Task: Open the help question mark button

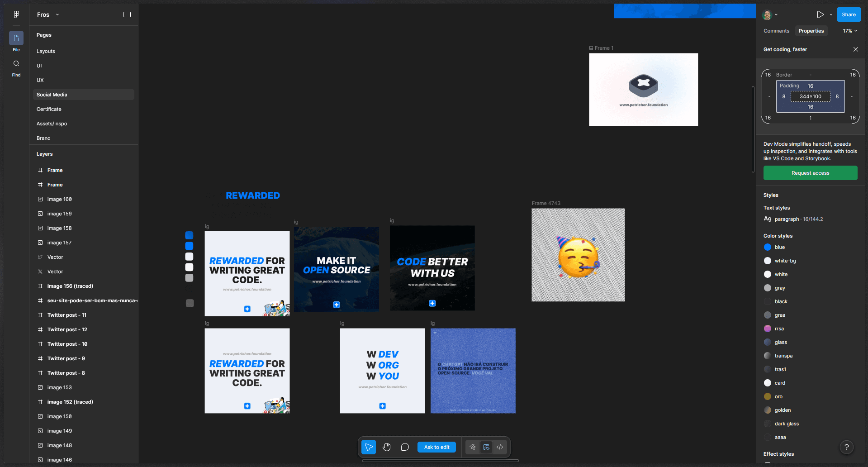Action: (x=846, y=447)
